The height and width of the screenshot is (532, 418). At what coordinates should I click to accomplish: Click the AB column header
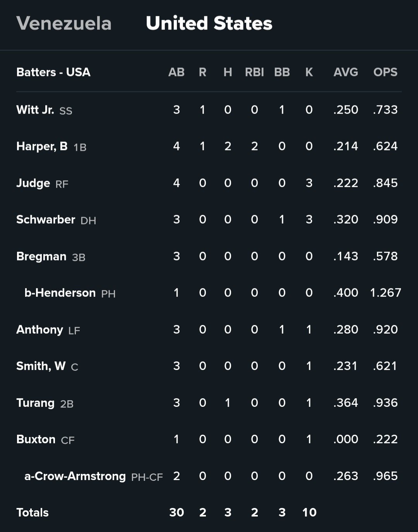point(176,72)
